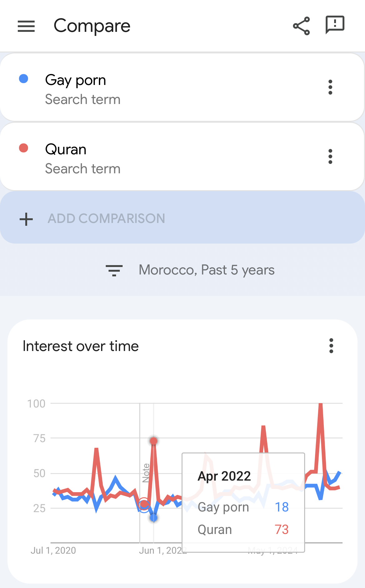Select the blue Apr 2022 data point

(x=153, y=518)
